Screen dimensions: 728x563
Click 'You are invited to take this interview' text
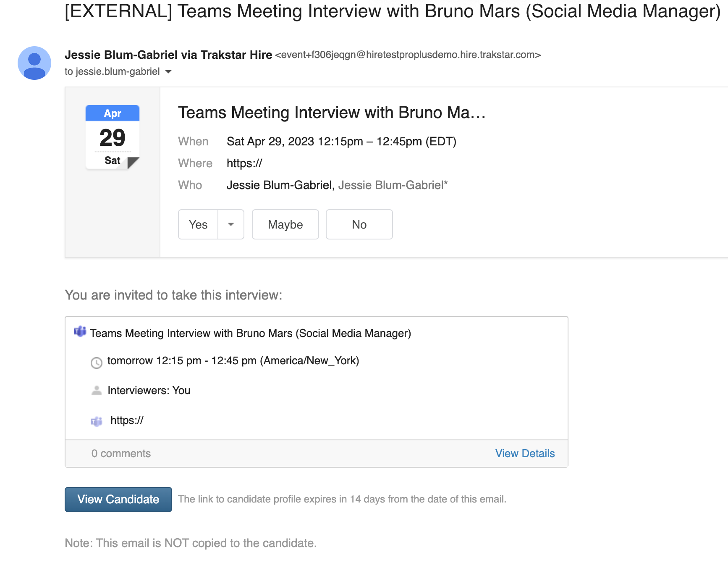[x=173, y=295]
